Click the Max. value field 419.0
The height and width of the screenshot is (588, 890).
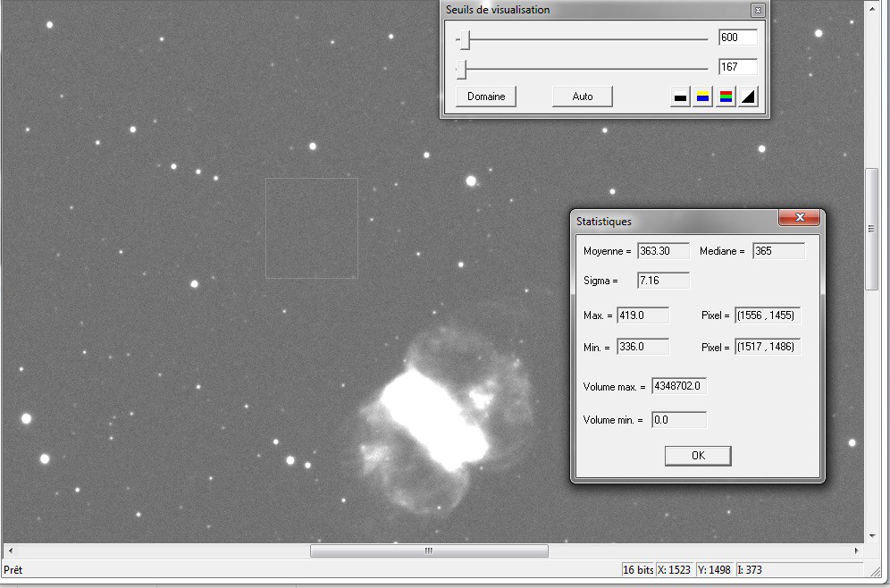642,315
